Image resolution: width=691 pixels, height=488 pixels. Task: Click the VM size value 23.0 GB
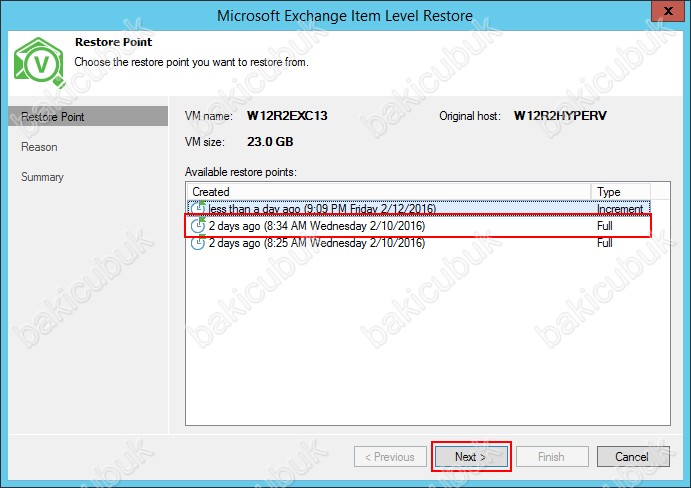[x=270, y=142]
